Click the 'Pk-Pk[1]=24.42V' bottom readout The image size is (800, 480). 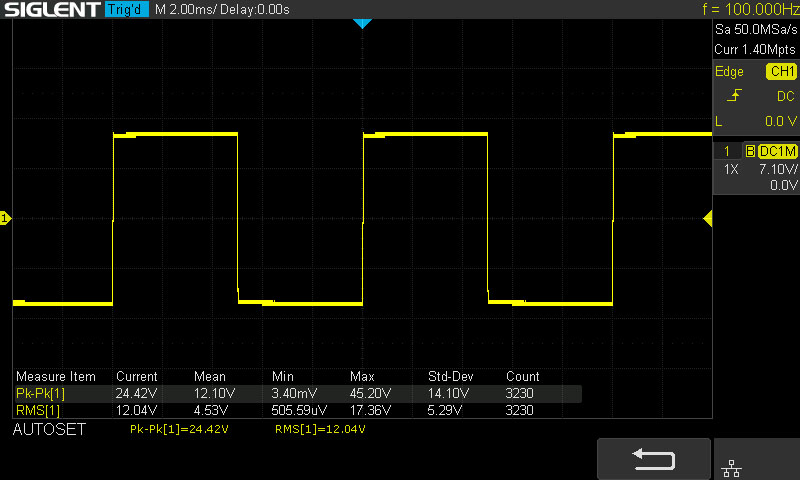[179, 430]
